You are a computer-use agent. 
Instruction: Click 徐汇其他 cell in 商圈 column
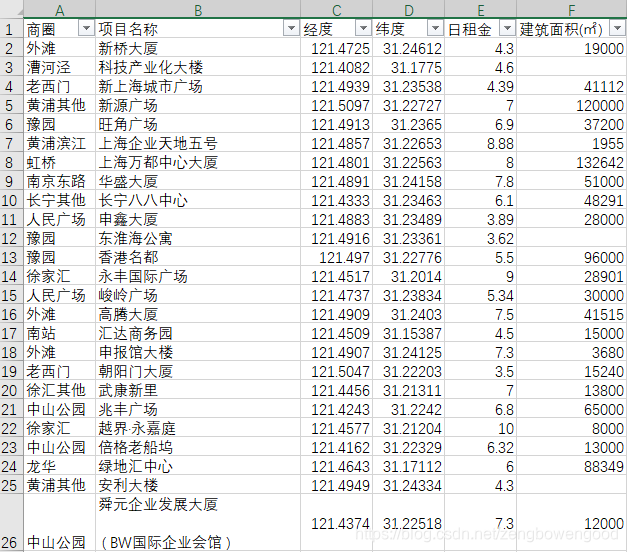(60, 390)
